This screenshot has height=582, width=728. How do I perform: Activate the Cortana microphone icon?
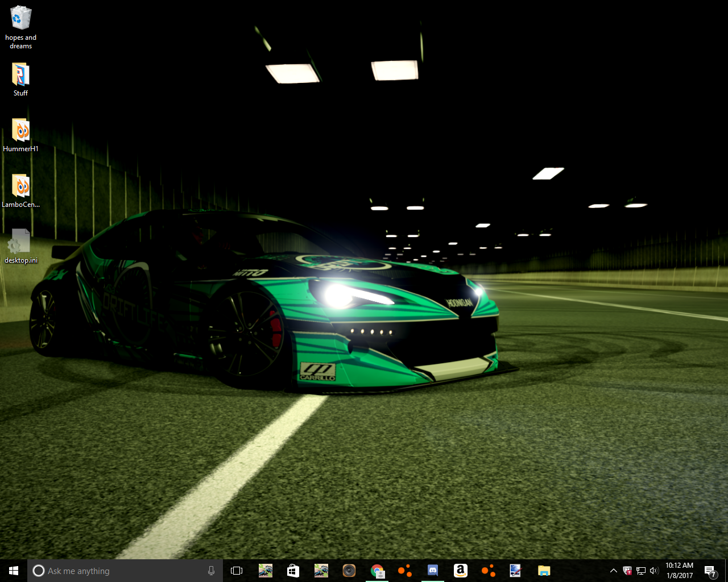tap(211, 571)
